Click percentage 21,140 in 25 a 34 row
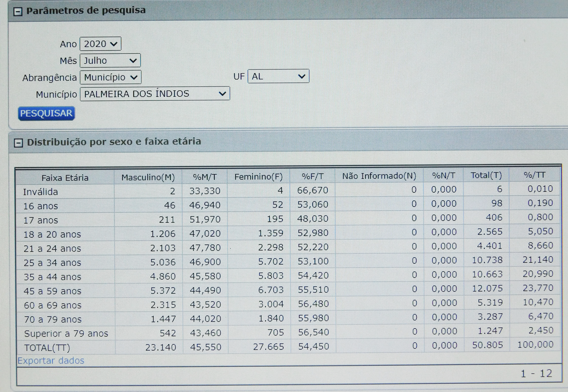This screenshot has height=392, width=568. [x=538, y=260]
